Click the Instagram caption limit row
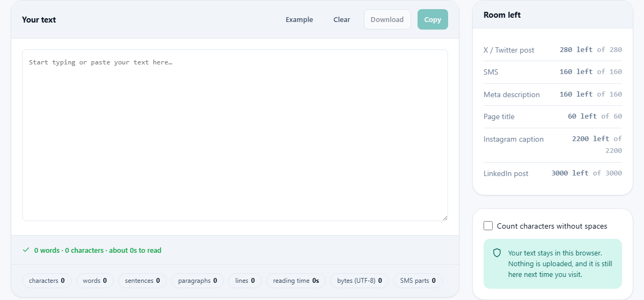This screenshot has height=300, width=644. point(553,145)
